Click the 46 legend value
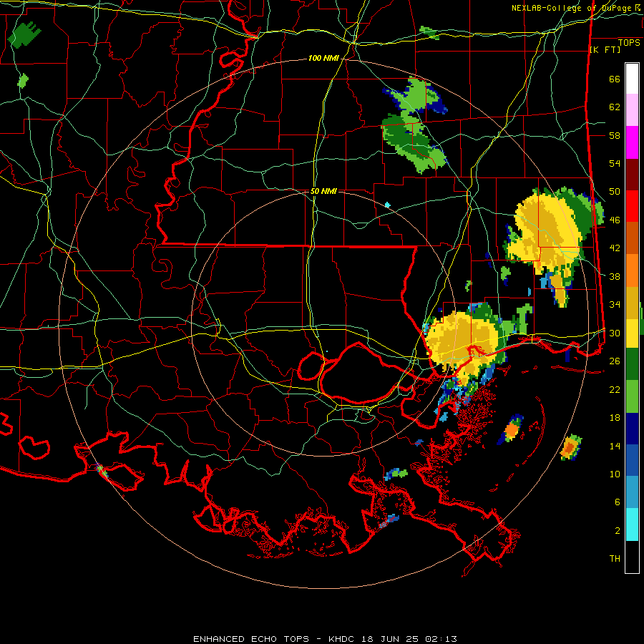Screen dimensions: 644x644 (x=615, y=220)
